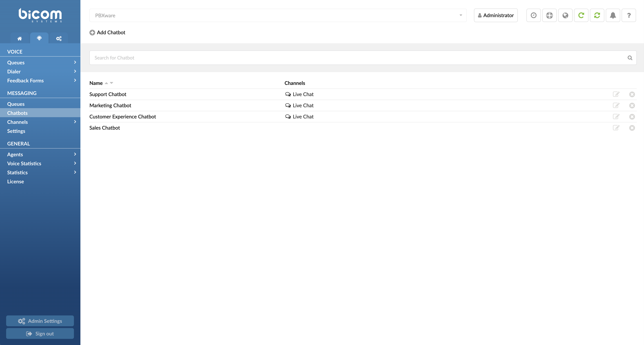Click the globe language icon
Viewport: 644px width, 345px height.
tap(565, 16)
